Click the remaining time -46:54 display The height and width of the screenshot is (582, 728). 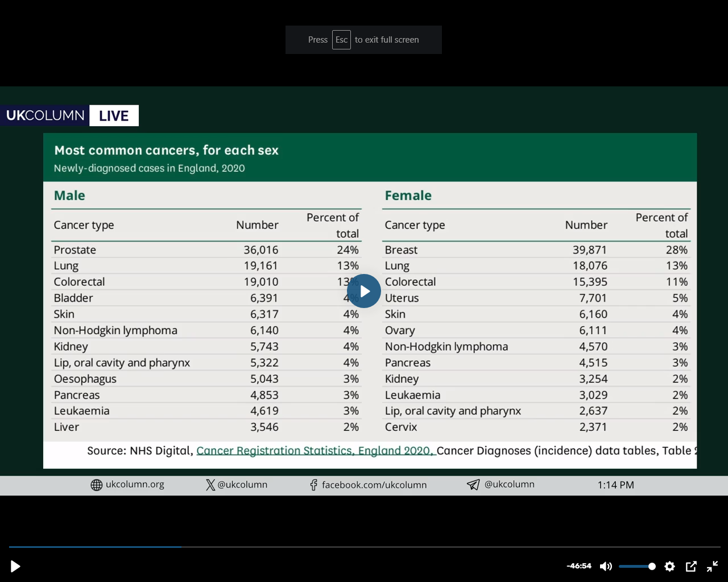pyautogui.click(x=579, y=566)
